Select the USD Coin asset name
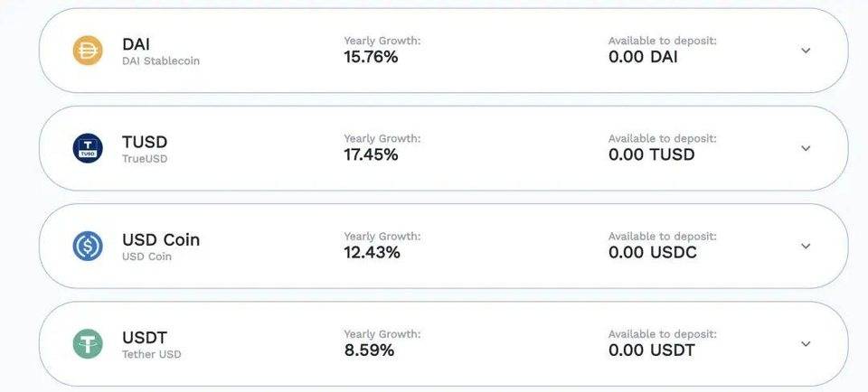Image resolution: width=868 pixels, height=392 pixels. 161,240
